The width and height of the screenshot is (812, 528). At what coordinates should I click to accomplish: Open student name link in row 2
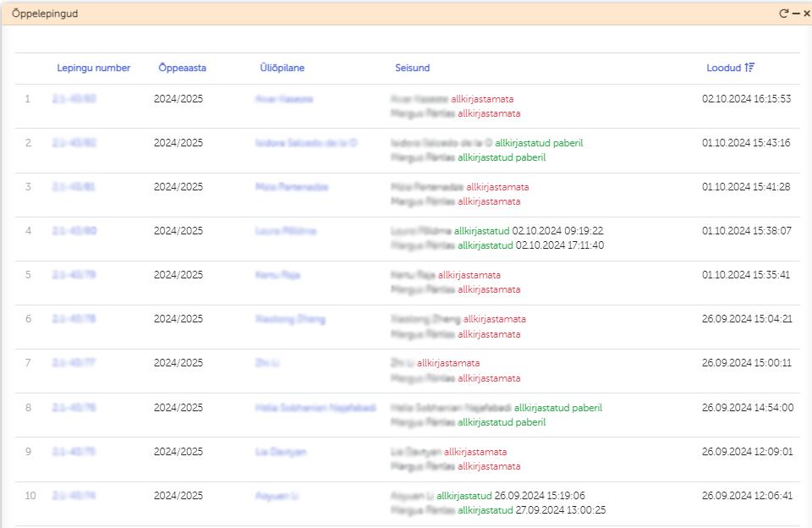[x=305, y=143]
